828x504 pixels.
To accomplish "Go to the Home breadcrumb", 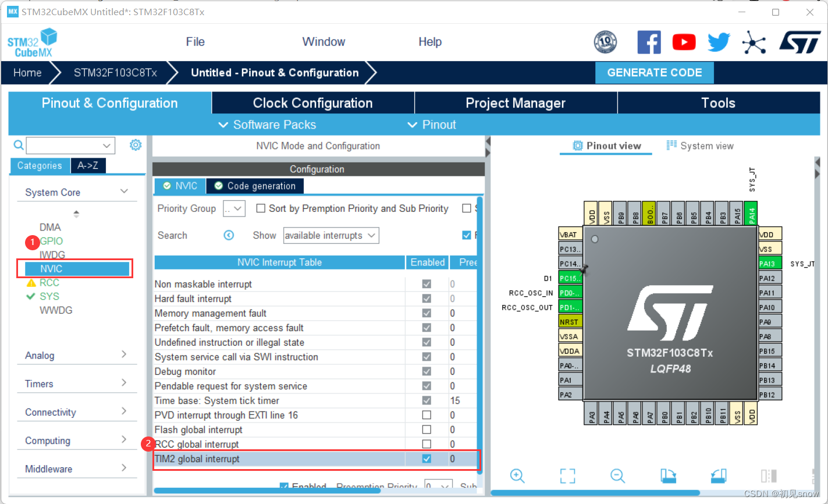I will (27, 73).
